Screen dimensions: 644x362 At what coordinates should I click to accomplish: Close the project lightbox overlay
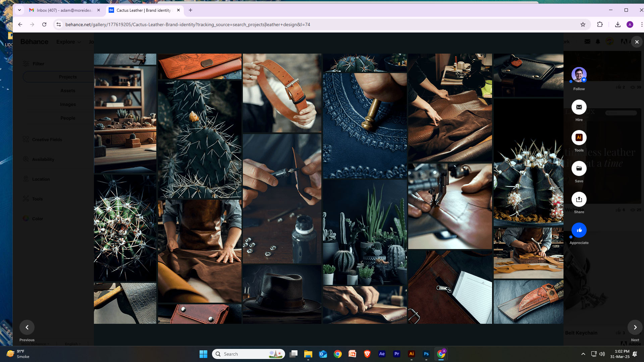point(637,42)
